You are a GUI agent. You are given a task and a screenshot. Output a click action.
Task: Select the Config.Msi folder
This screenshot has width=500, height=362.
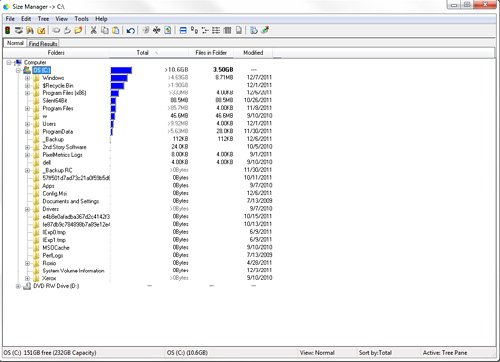[55, 193]
